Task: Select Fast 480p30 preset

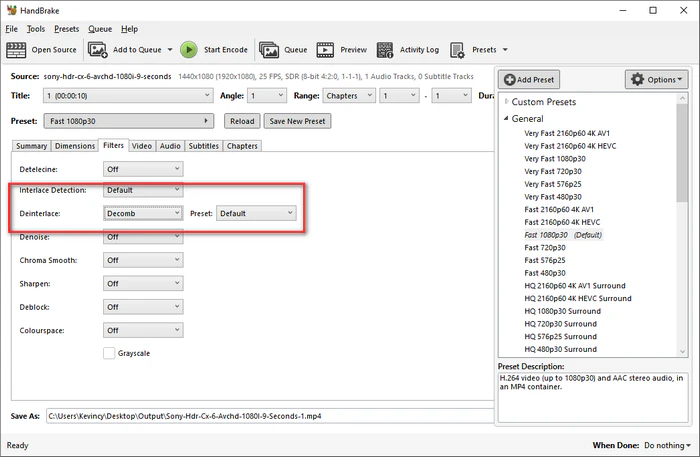Action: tap(545, 273)
